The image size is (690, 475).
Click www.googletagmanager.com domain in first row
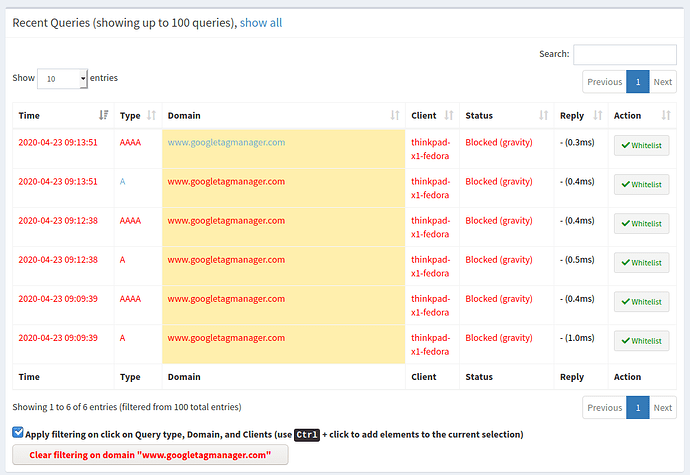click(226, 142)
